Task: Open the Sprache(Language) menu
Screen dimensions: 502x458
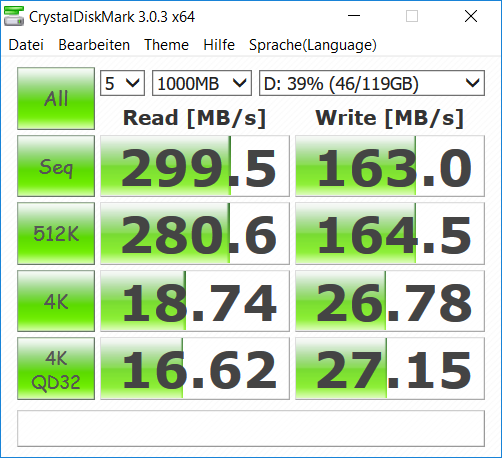Action: point(313,45)
